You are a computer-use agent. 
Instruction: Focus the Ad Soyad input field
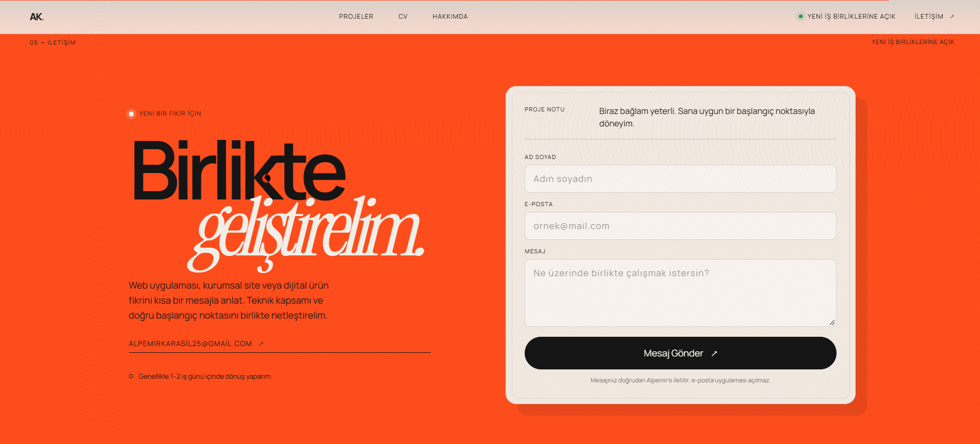point(680,179)
